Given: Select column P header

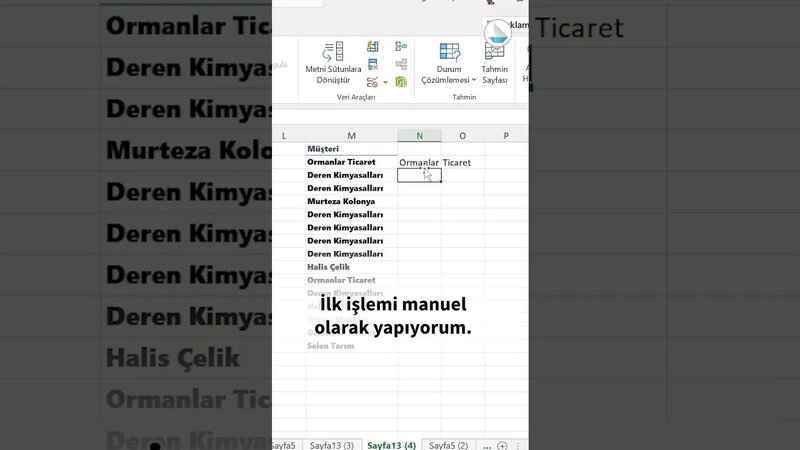Looking at the screenshot, I should pyautogui.click(x=506, y=136).
